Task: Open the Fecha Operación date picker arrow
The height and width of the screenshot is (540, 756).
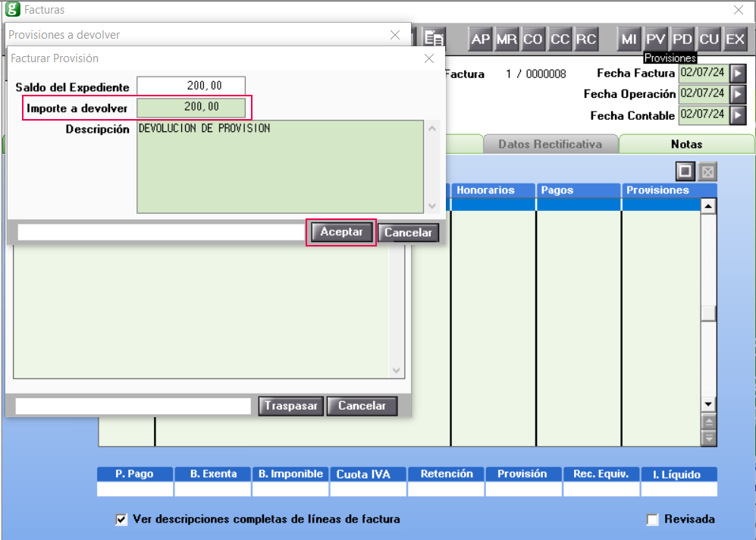Action: click(x=738, y=95)
